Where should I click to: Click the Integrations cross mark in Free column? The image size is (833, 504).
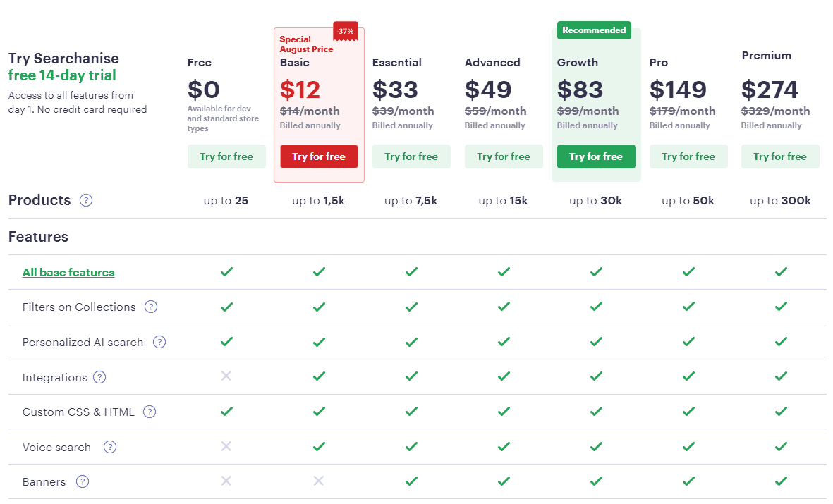pyautogui.click(x=226, y=376)
